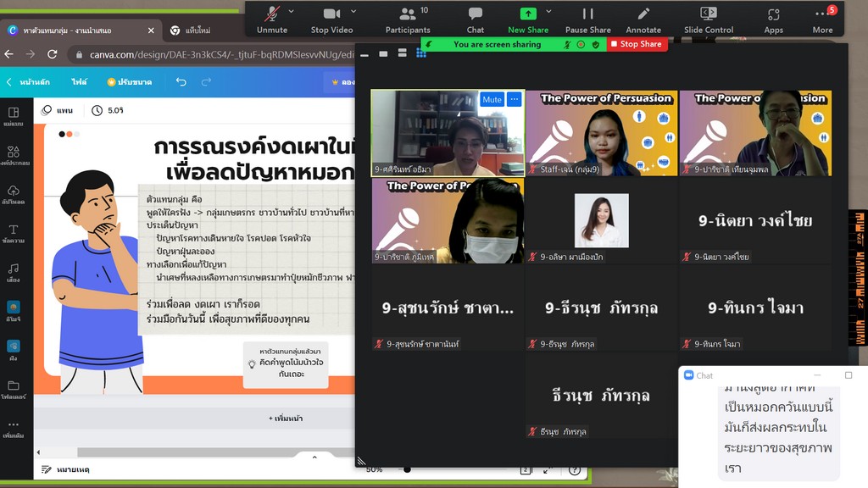The image size is (868, 488).
Task: Click the crown premium trial button
Action: [342, 82]
